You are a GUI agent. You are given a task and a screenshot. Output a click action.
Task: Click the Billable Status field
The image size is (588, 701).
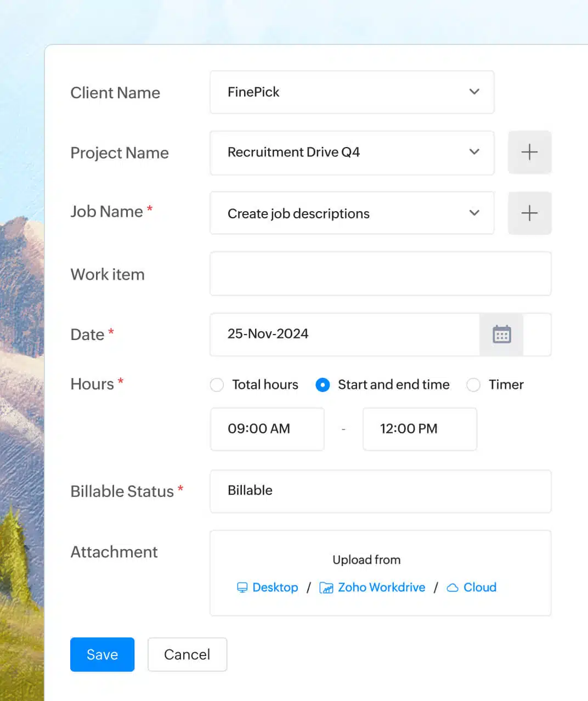click(x=380, y=491)
